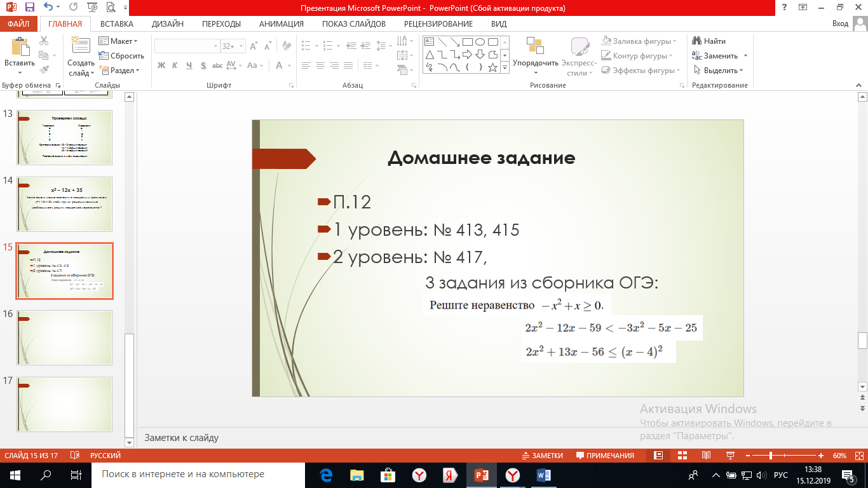Start slideshow from the status bar icon

730,456
